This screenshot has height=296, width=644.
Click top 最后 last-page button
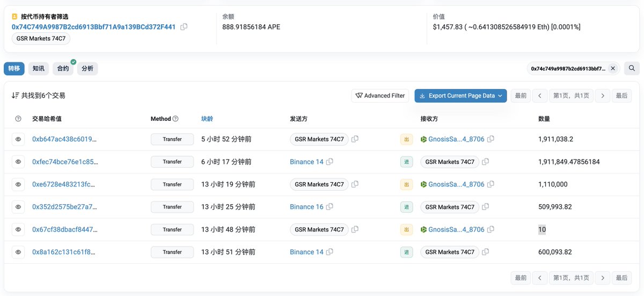click(621, 96)
